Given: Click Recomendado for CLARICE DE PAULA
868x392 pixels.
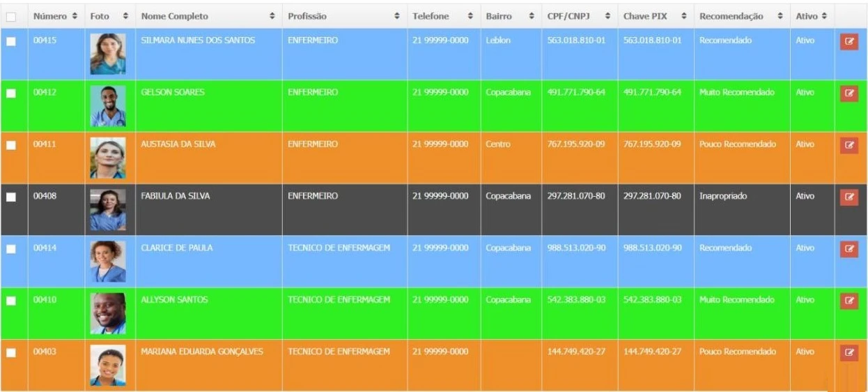Looking at the screenshot, I should click(726, 248).
